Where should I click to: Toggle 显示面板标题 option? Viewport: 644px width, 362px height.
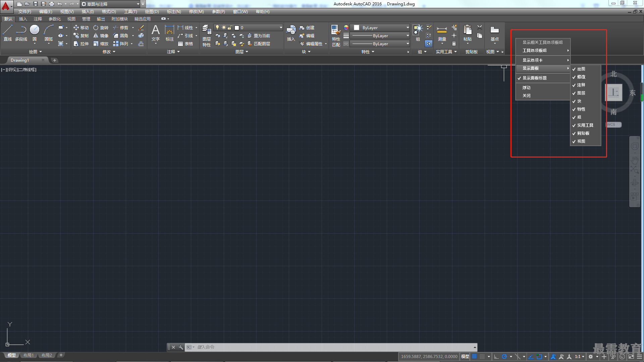543,78
